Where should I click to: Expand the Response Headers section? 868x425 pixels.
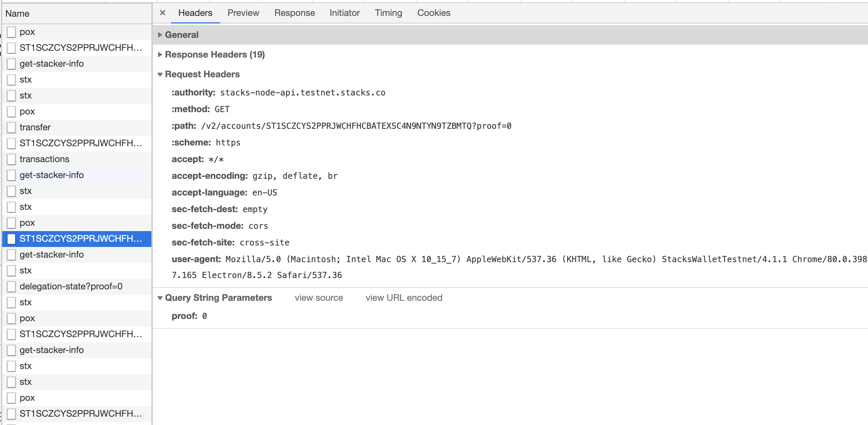tap(215, 54)
